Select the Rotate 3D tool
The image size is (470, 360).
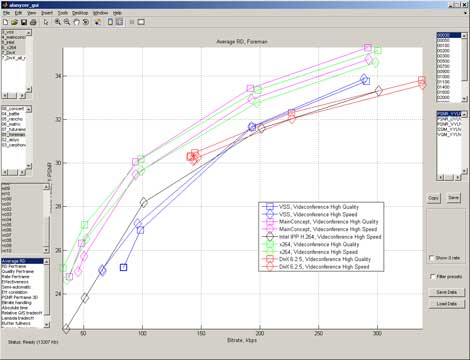[x=86, y=22]
